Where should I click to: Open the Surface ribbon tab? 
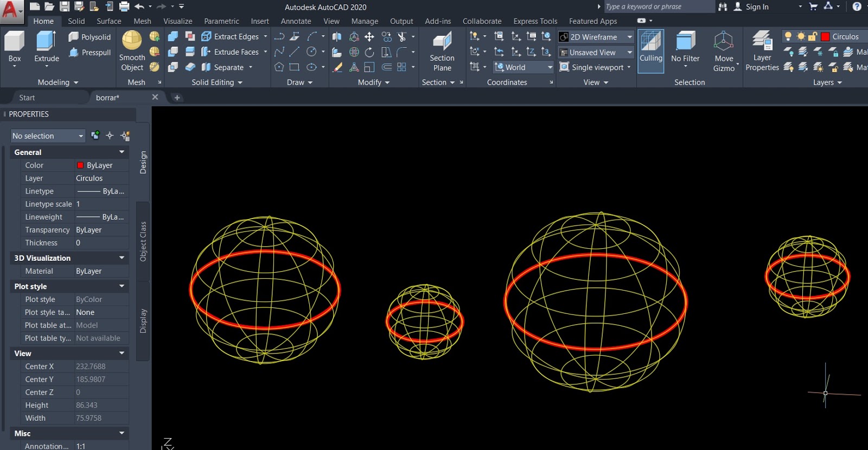pyautogui.click(x=109, y=21)
